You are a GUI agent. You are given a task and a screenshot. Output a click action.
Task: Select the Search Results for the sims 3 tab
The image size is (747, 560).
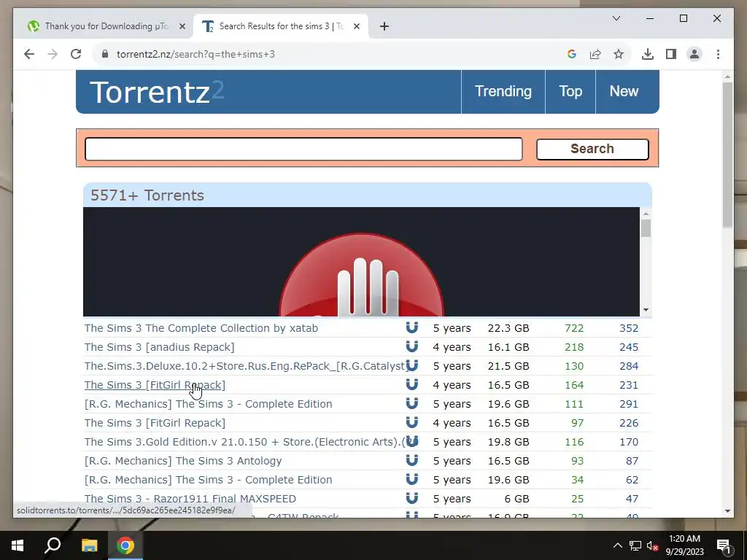280,26
